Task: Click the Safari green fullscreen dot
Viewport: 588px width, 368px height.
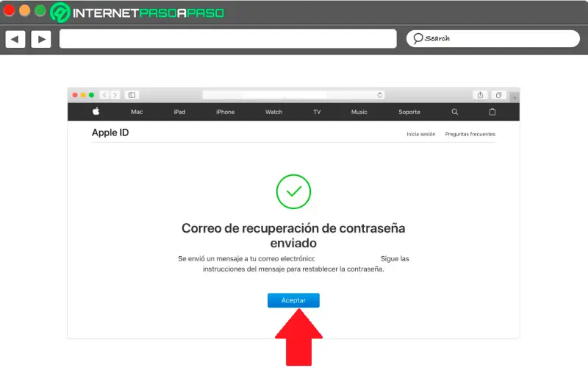Action: click(x=91, y=95)
